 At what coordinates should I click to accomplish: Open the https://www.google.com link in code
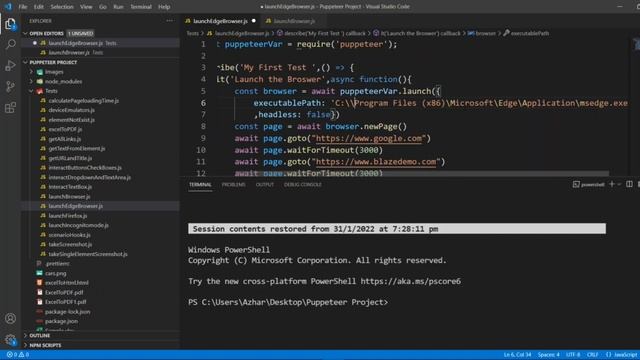click(x=369, y=138)
